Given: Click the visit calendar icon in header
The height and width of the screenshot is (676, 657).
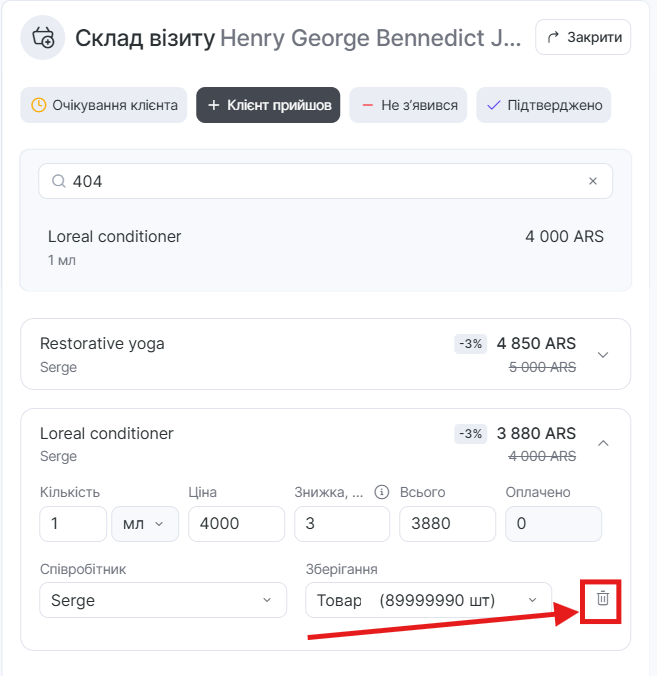Looking at the screenshot, I should [x=43, y=38].
